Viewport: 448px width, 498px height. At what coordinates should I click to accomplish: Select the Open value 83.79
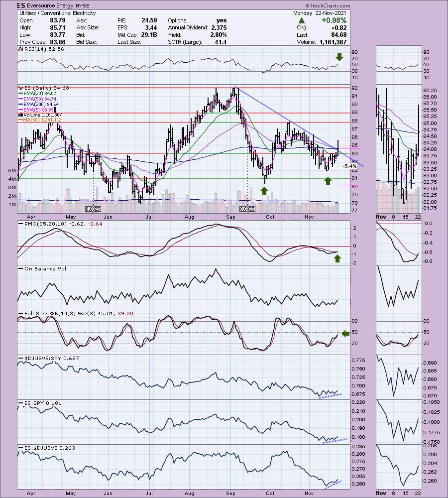pyautogui.click(x=57, y=20)
